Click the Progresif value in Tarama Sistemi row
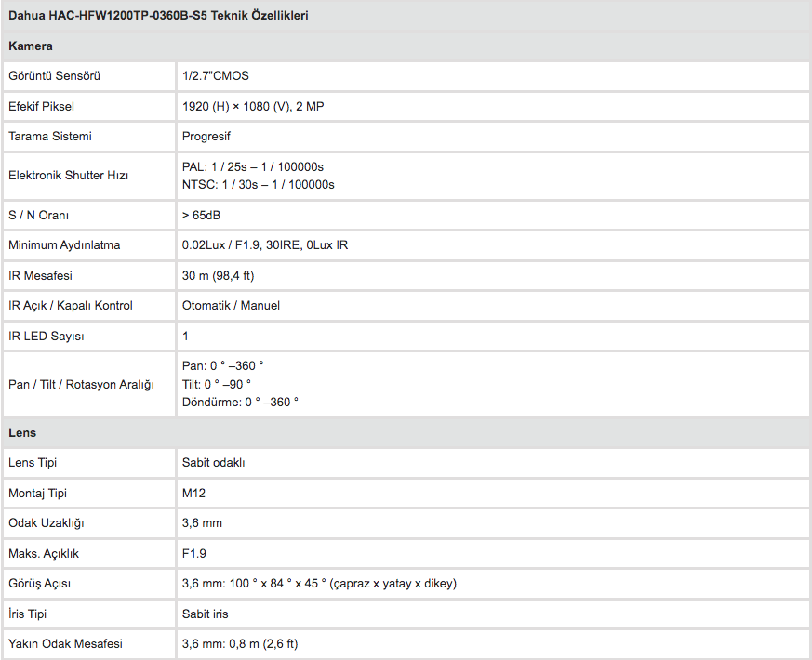Viewport: 812px width, 660px height. coord(206,137)
